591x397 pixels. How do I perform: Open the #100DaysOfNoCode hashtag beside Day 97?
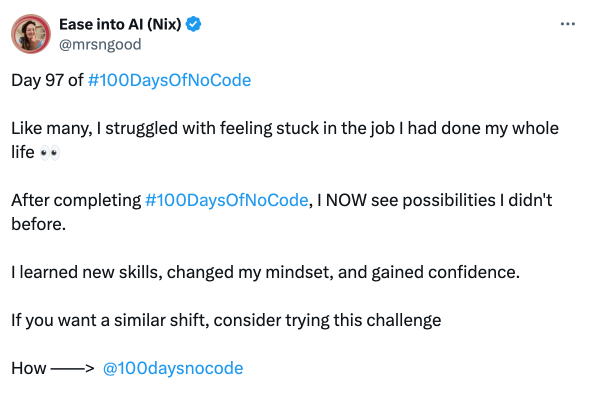(x=169, y=80)
